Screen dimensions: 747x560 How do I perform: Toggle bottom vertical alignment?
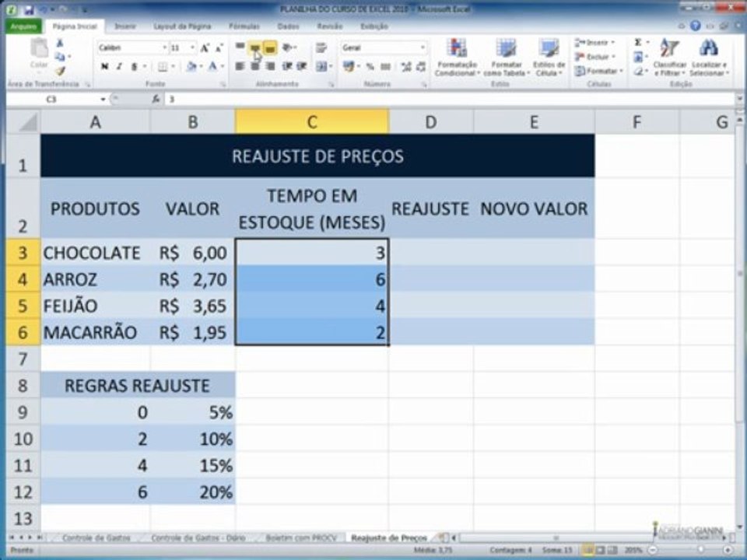click(270, 47)
